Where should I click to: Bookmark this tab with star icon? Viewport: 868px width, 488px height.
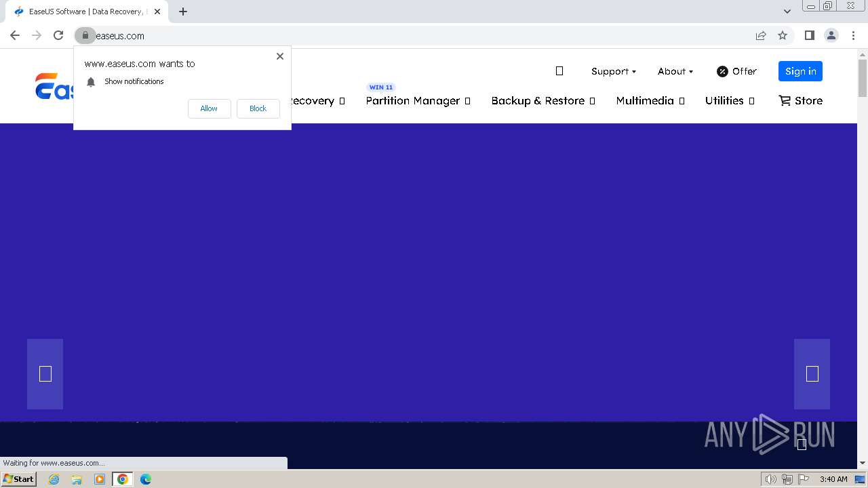(783, 35)
